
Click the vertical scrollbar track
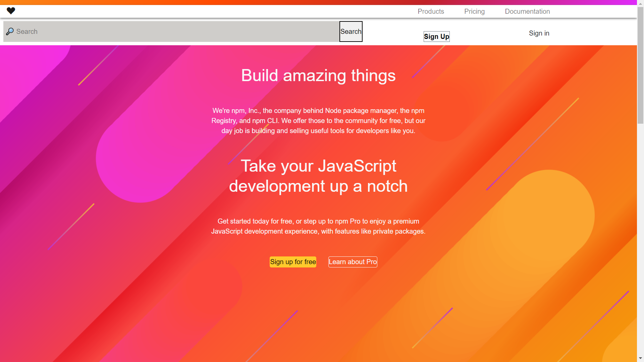tap(641, 201)
